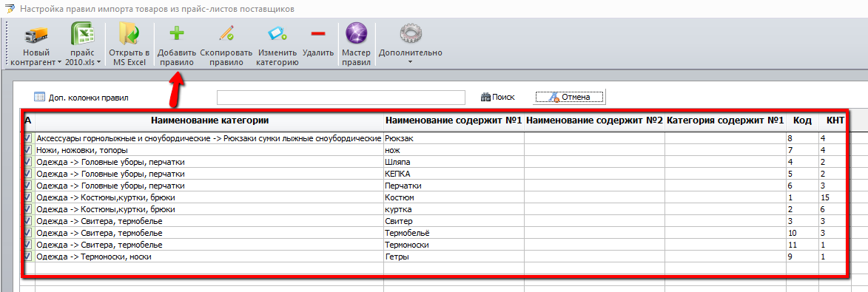
Task: Click the binoculars Поиск icon
Action: click(485, 98)
